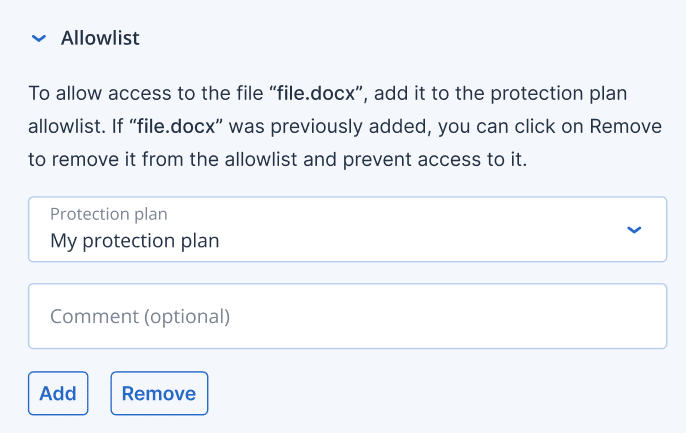Image resolution: width=686 pixels, height=433 pixels.
Task: Open the Protection plan dropdown
Action: click(x=347, y=229)
